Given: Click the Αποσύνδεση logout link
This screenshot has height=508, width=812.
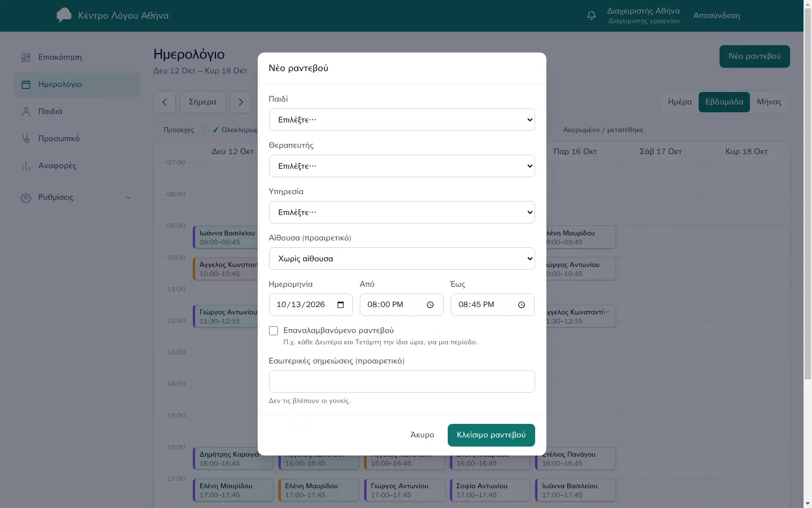Looking at the screenshot, I should click(x=717, y=16).
